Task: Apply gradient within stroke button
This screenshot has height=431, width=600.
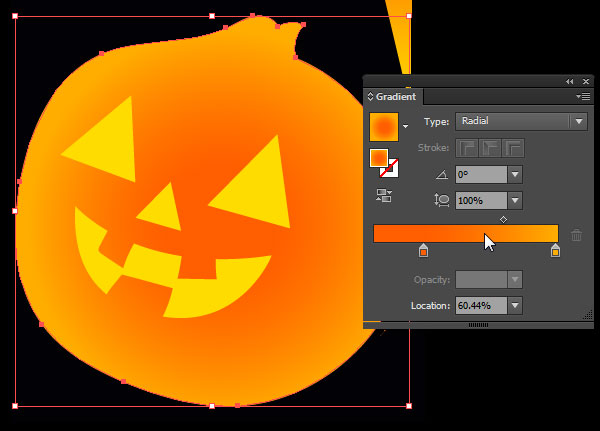Action: (466, 148)
